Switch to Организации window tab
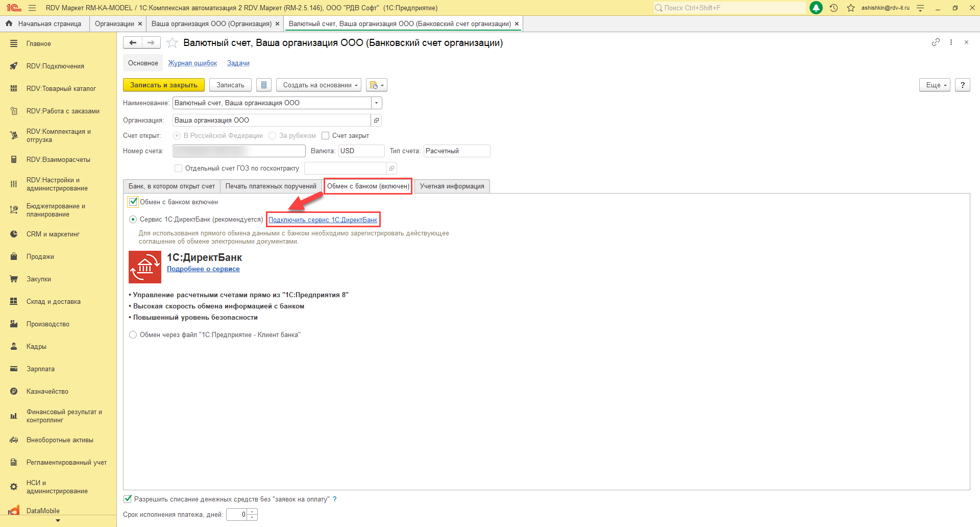 [x=114, y=24]
